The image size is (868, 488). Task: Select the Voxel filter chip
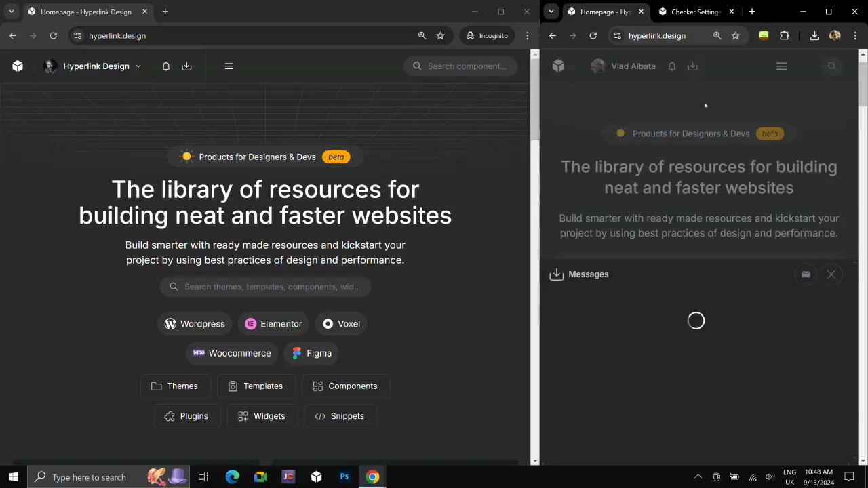[x=342, y=324]
